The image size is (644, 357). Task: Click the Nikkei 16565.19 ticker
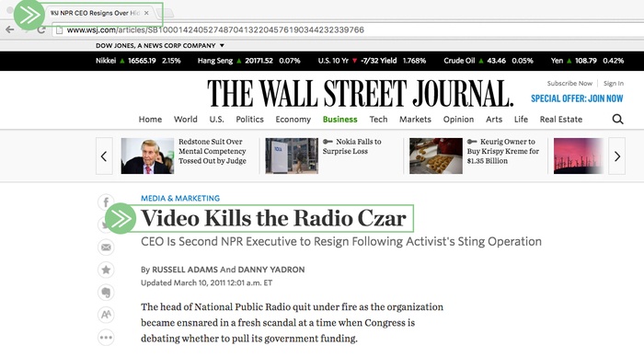coord(138,61)
